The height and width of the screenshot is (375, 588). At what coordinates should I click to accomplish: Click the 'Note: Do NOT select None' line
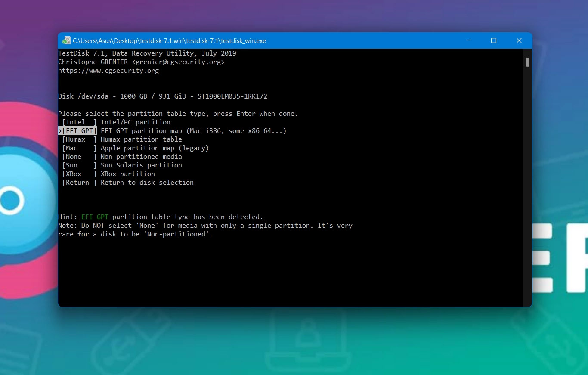point(205,226)
